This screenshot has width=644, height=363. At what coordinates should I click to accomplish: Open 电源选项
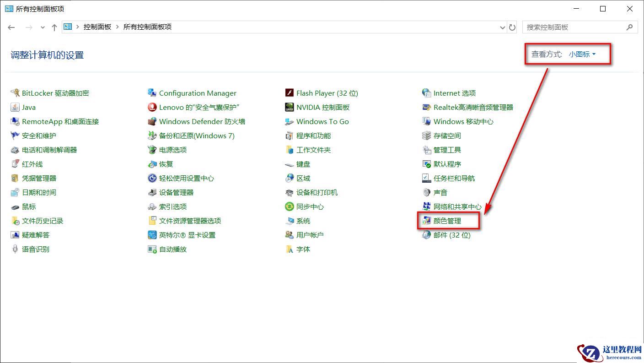point(173,150)
